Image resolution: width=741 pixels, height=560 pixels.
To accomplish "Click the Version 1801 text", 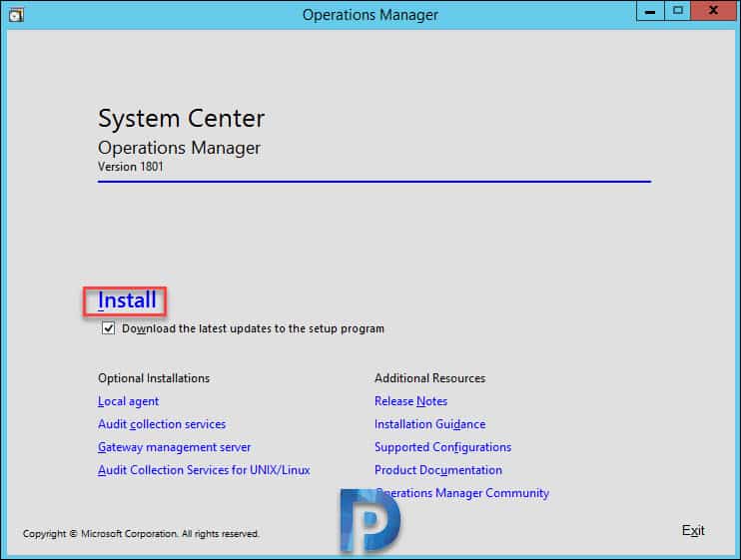I will tap(131, 167).
